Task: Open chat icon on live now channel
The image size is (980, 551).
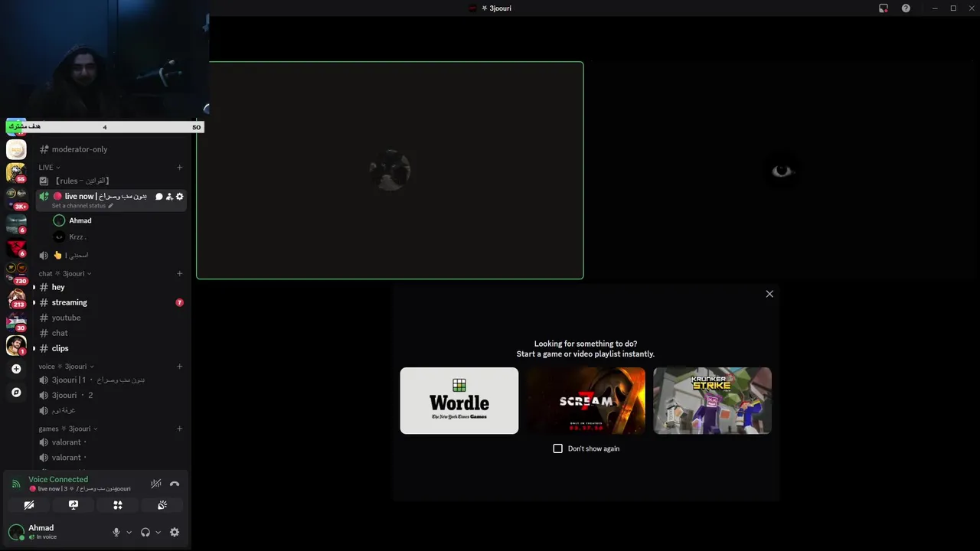Action: pyautogui.click(x=159, y=197)
